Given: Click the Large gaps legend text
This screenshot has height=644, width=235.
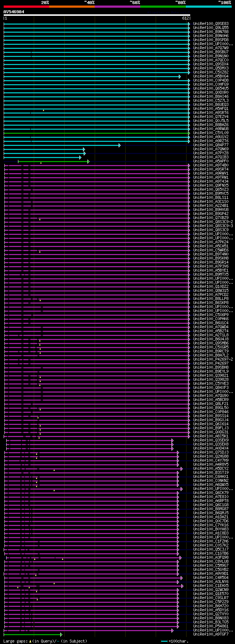Looking at the screenshot, I should tap(45, 641).
